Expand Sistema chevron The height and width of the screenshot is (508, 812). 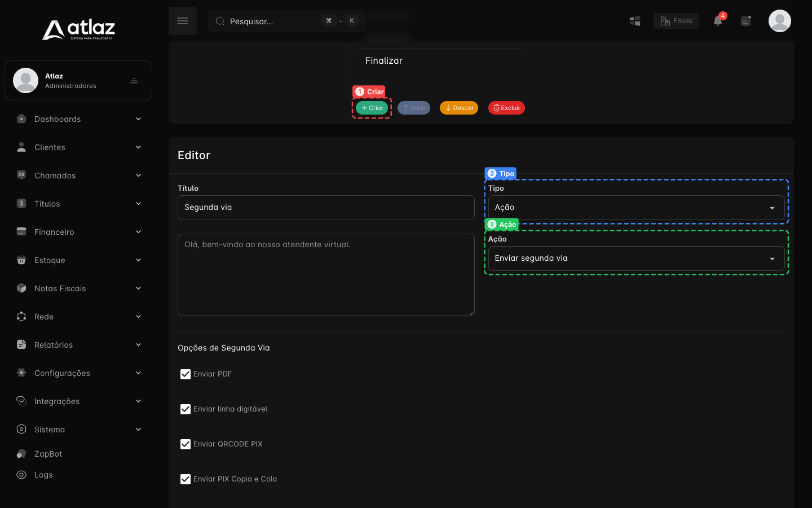[x=138, y=429]
